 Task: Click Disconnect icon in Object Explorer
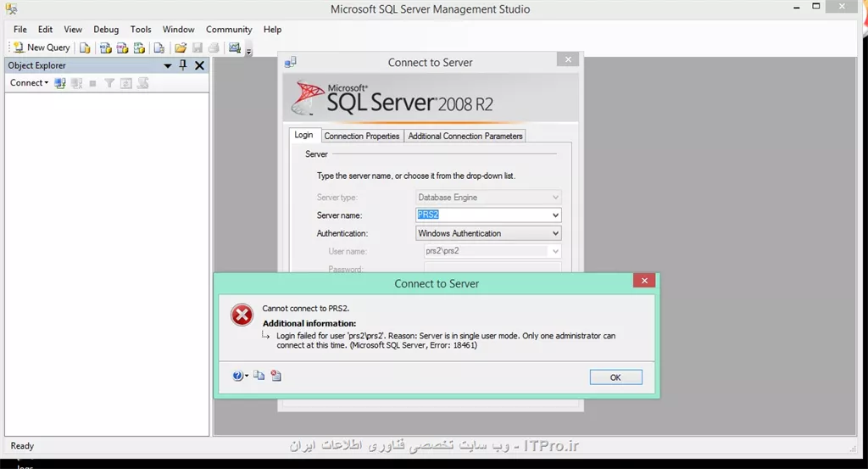click(x=76, y=83)
